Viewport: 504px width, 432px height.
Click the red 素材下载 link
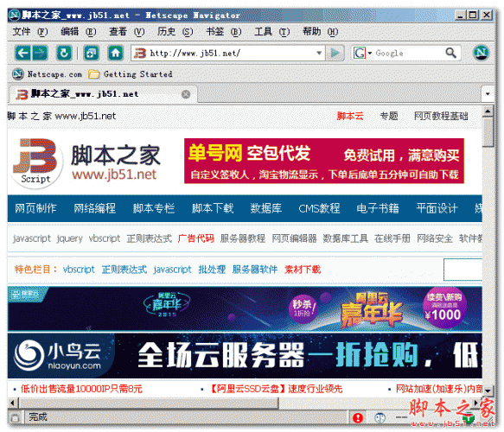(303, 270)
